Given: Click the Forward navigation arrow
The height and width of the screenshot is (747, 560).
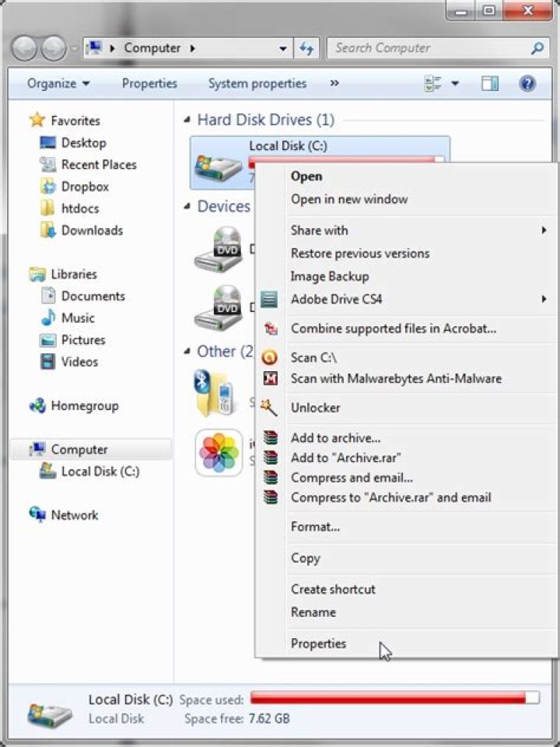Looking at the screenshot, I should (x=54, y=48).
